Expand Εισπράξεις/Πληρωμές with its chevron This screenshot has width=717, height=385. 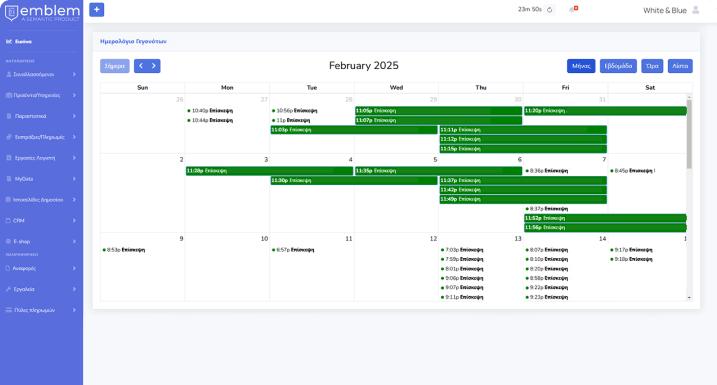pyautogui.click(x=74, y=137)
